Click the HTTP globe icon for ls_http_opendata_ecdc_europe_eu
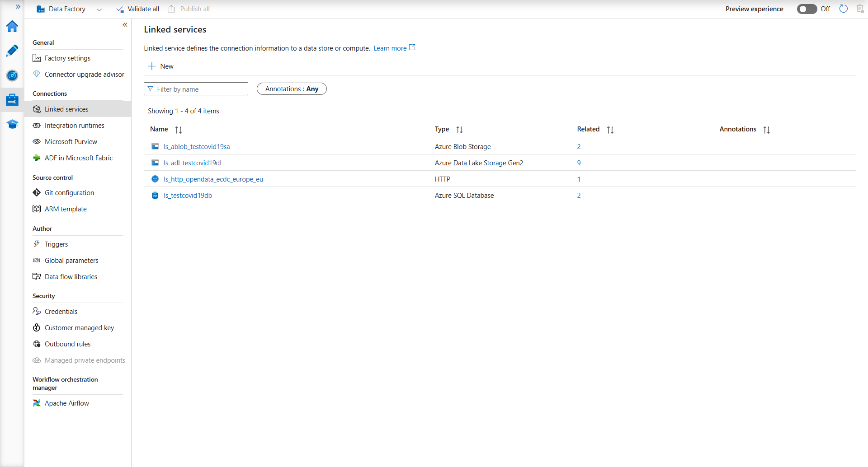This screenshot has height=467, width=868. [x=155, y=179]
